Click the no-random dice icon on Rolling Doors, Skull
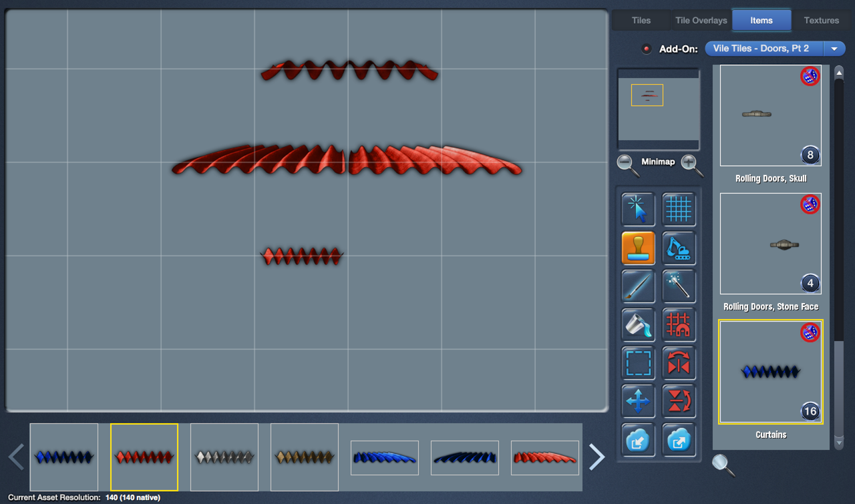 pos(810,76)
